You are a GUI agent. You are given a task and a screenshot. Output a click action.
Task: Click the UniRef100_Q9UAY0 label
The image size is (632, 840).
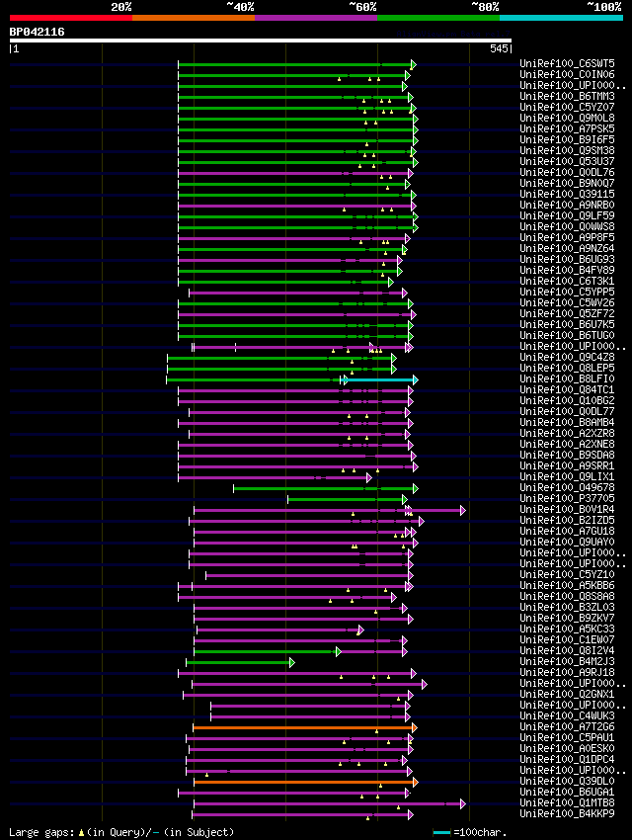tap(567, 542)
